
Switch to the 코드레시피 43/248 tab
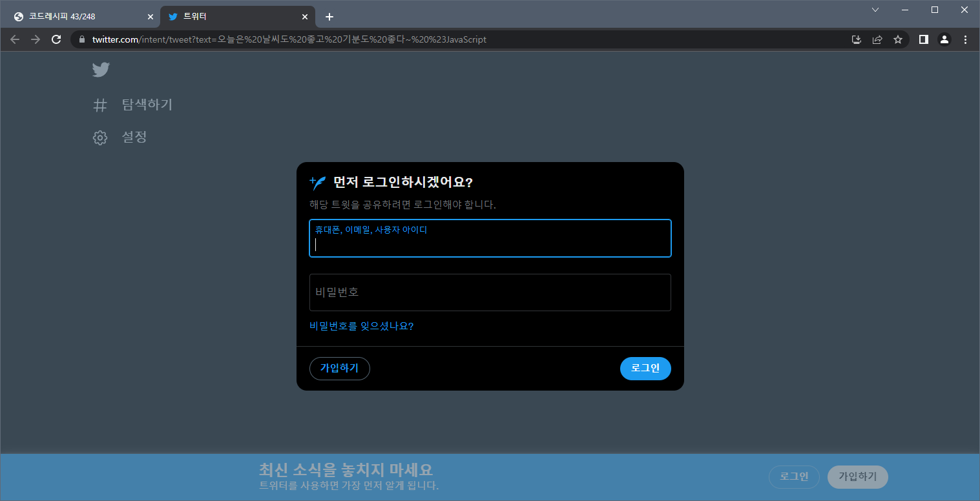click(83, 17)
